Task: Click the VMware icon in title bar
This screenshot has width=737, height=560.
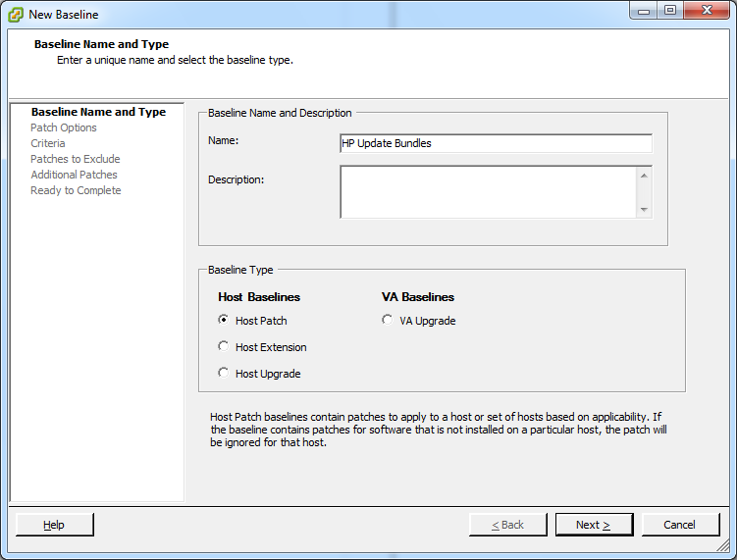Action: tap(15, 15)
